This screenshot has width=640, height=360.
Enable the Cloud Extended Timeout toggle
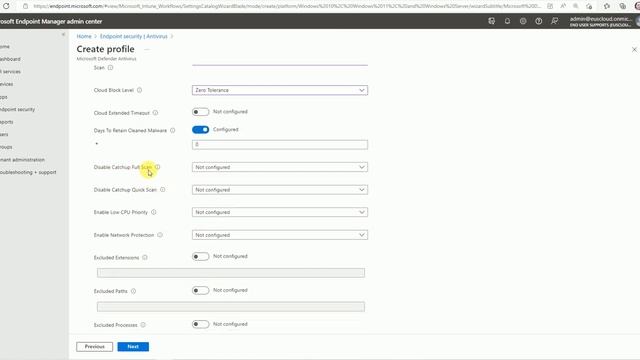[200, 112]
